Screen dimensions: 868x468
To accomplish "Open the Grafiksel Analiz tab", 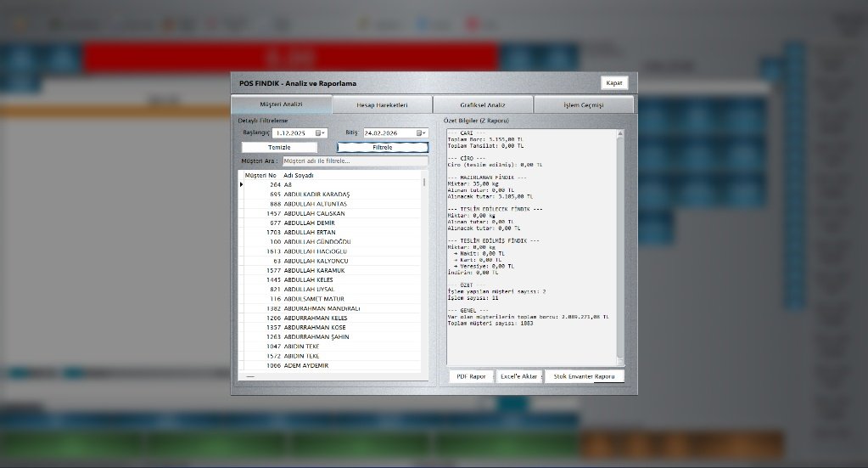I will tap(482, 104).
